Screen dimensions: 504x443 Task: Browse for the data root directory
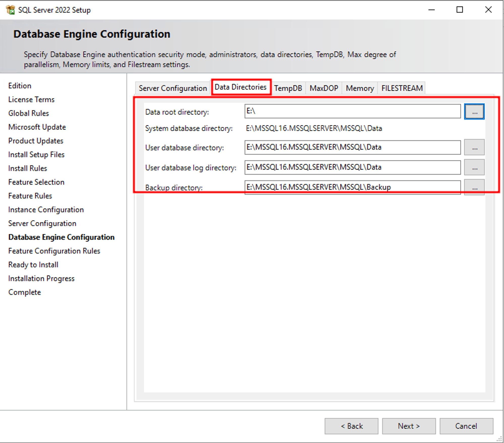point(474,111)
